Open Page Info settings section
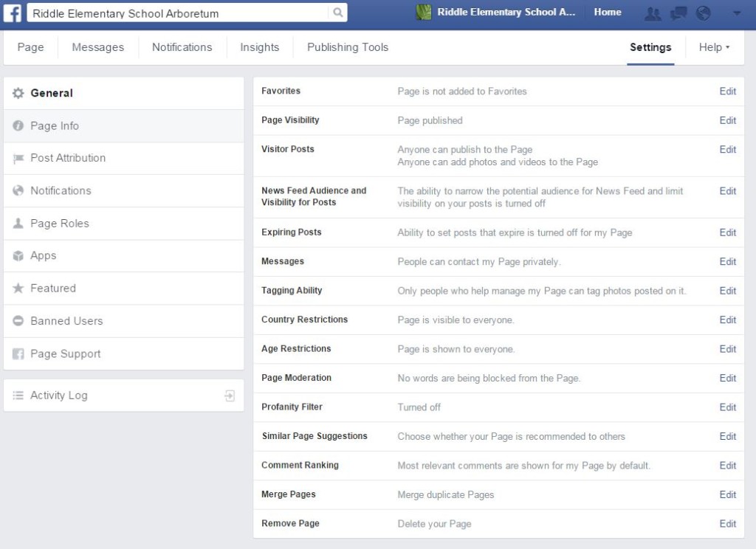The height and width of the screenshot is (549, 756). point(124,125)
